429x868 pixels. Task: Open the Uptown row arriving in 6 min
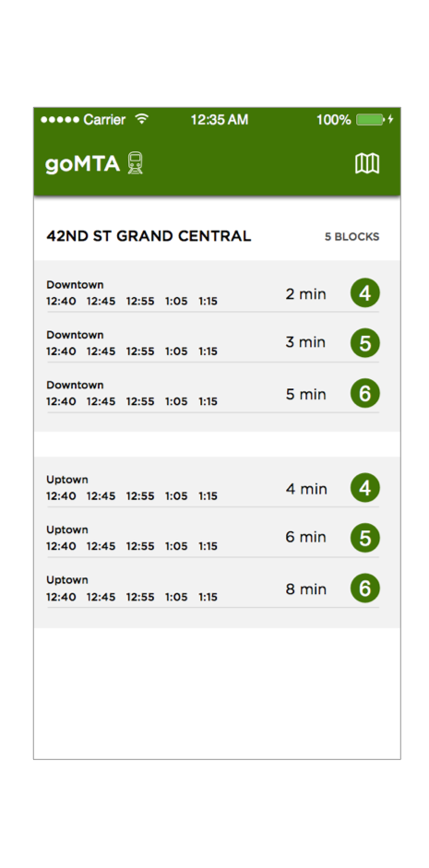click(x=213, y=538)
